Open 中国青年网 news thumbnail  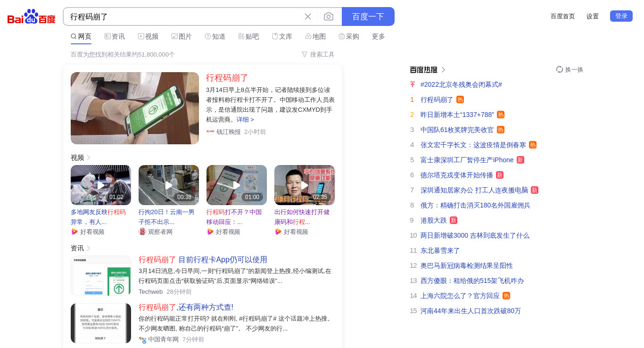tap(101, 323)
